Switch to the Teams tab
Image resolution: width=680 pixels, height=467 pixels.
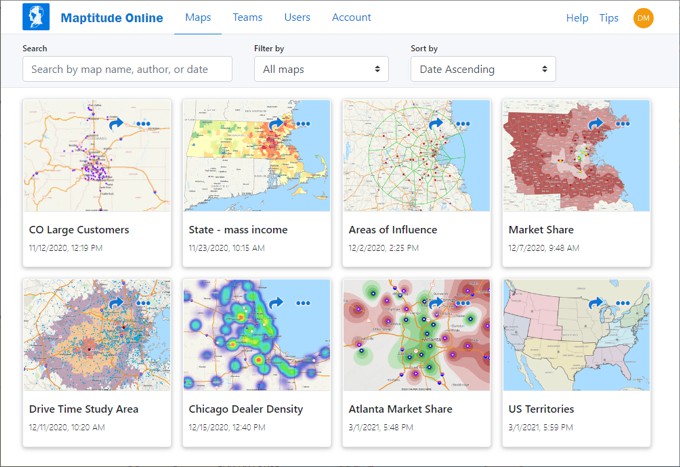pos(247,17)
